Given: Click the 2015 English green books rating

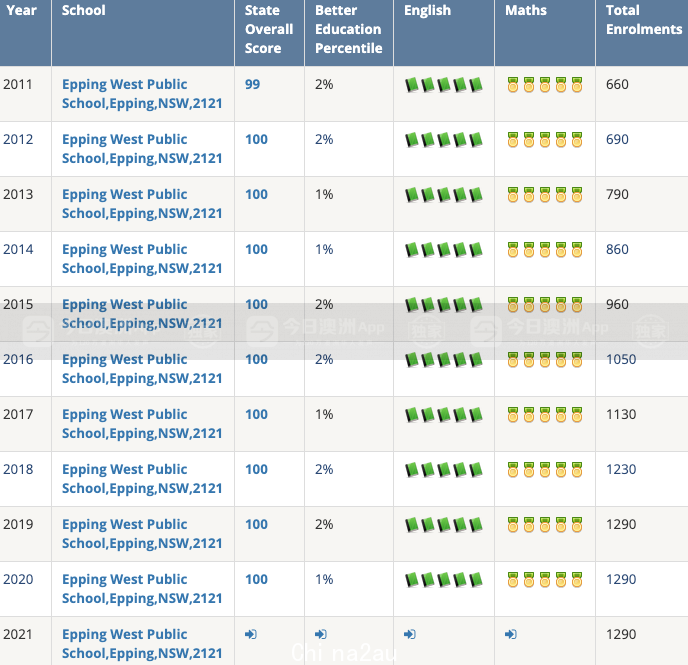Looking at the screenshot, I should click(x=444, y=305).
